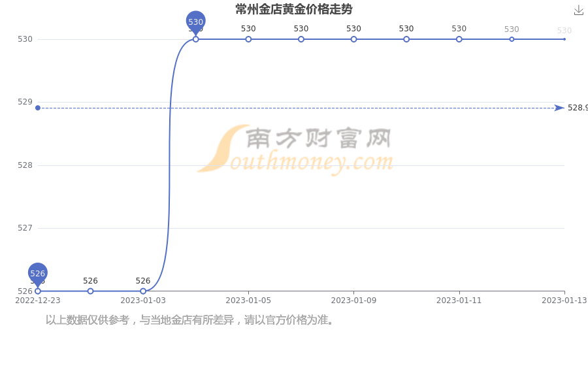Click the 528.9 average value label
588x392 pixels.
(578, 108)
